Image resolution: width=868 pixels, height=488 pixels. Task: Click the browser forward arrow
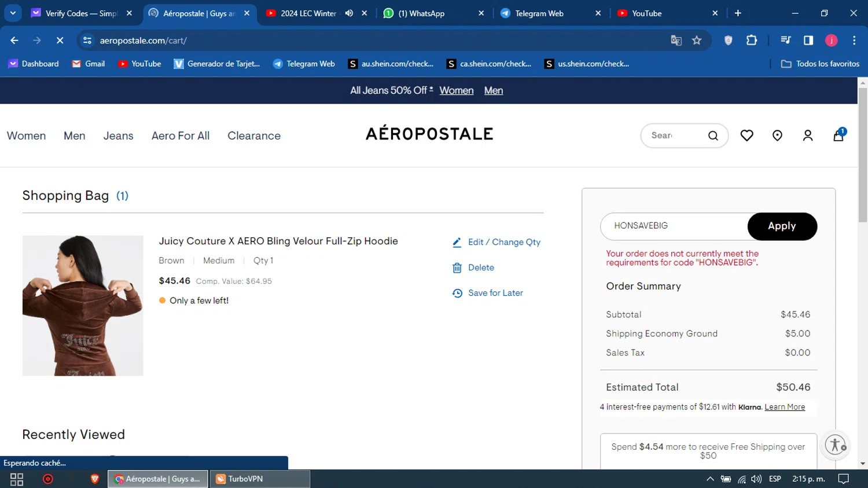click(x=37, y=41)
